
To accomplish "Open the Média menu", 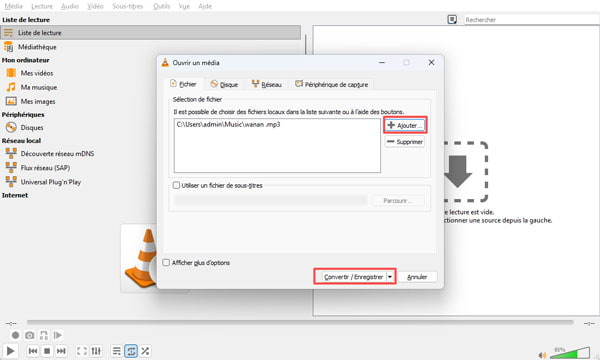I will [13, 6].
